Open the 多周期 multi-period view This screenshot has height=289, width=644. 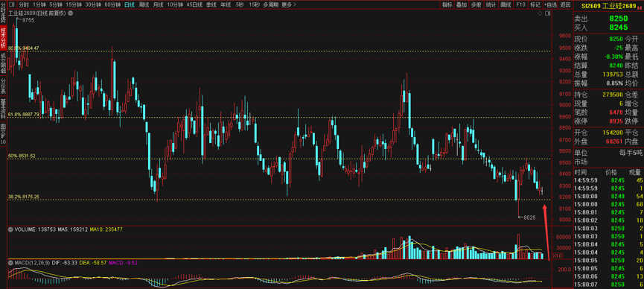coord(270,4)
